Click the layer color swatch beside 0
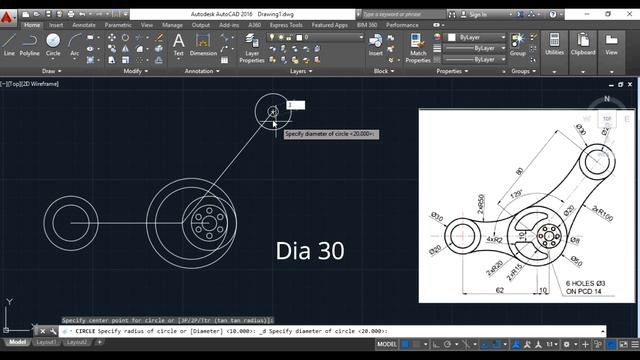The image size is (640, 360). click(x=299, y=37)
